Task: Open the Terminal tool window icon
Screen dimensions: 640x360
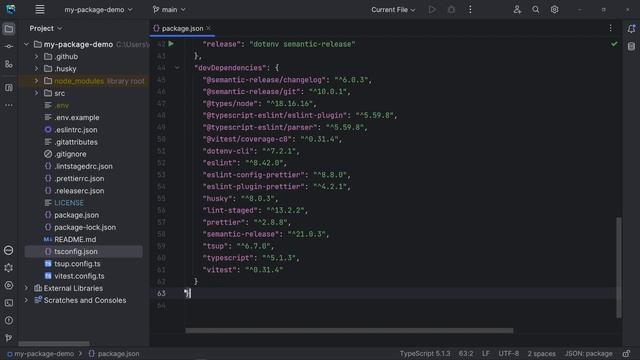Action: pos(9,303)
